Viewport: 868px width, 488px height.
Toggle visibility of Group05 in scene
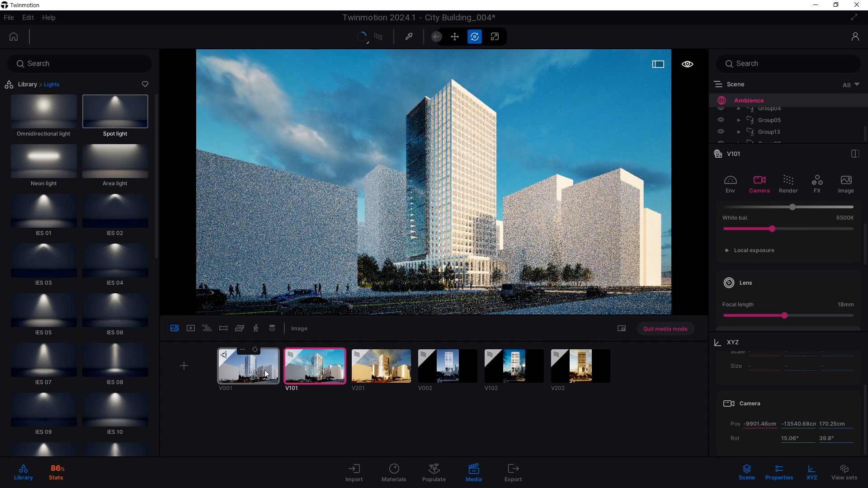[x=721, y=120]
